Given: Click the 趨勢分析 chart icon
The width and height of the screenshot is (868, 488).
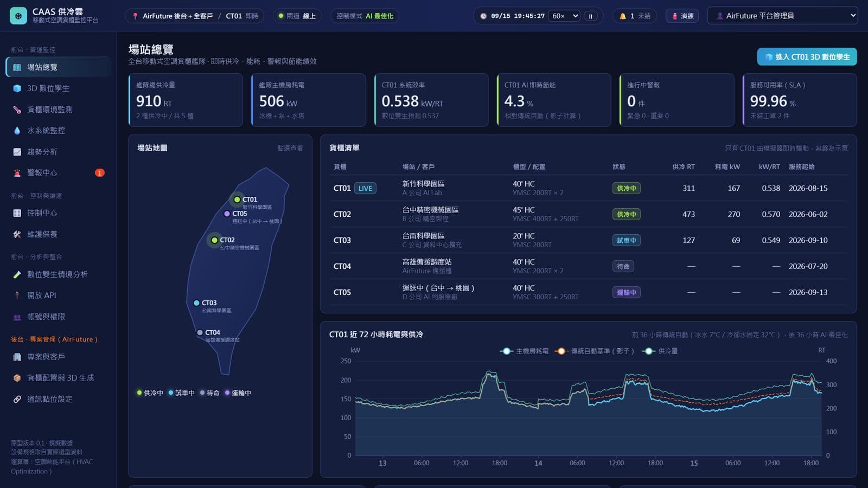Looking at the screenshot, I should click(x=17, y=152).
